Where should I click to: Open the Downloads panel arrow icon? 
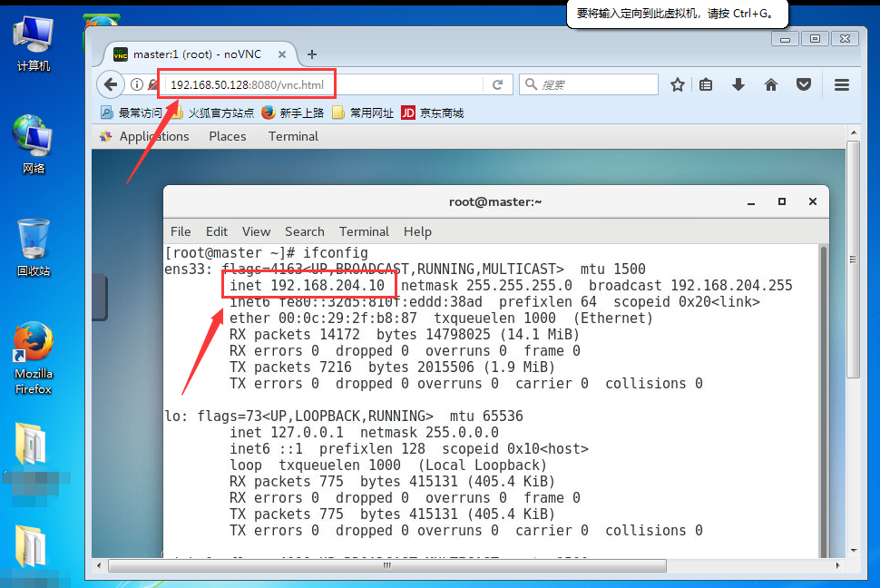738,83
